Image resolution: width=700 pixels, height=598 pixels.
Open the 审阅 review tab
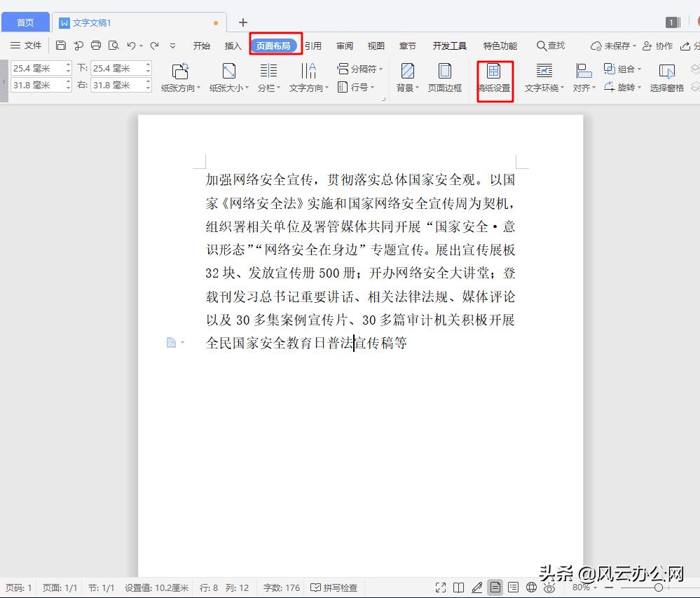[344, 45]
